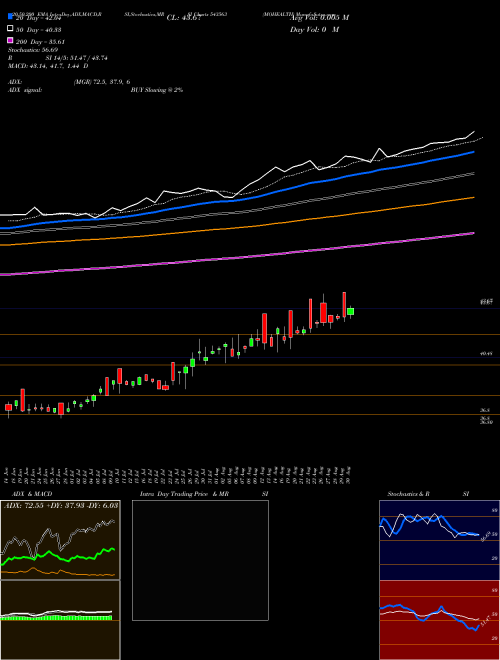Open the MACD histogram chart panel
500x660 pixels.
60,620
